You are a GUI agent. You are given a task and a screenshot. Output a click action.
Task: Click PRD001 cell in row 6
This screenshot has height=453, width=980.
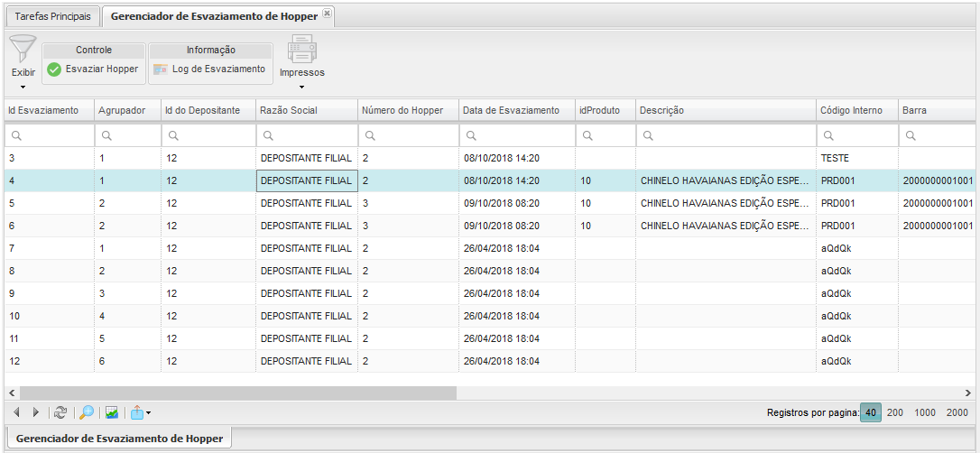click(857, 226)
